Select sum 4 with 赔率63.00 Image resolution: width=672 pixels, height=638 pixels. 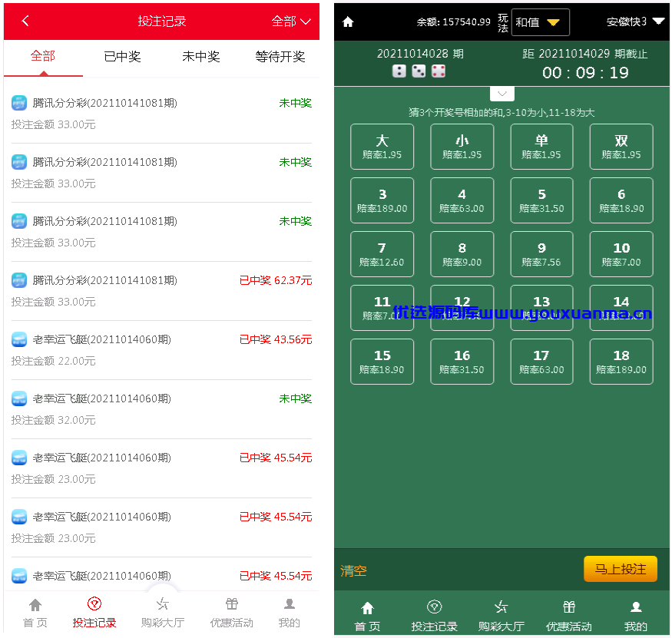462,200
